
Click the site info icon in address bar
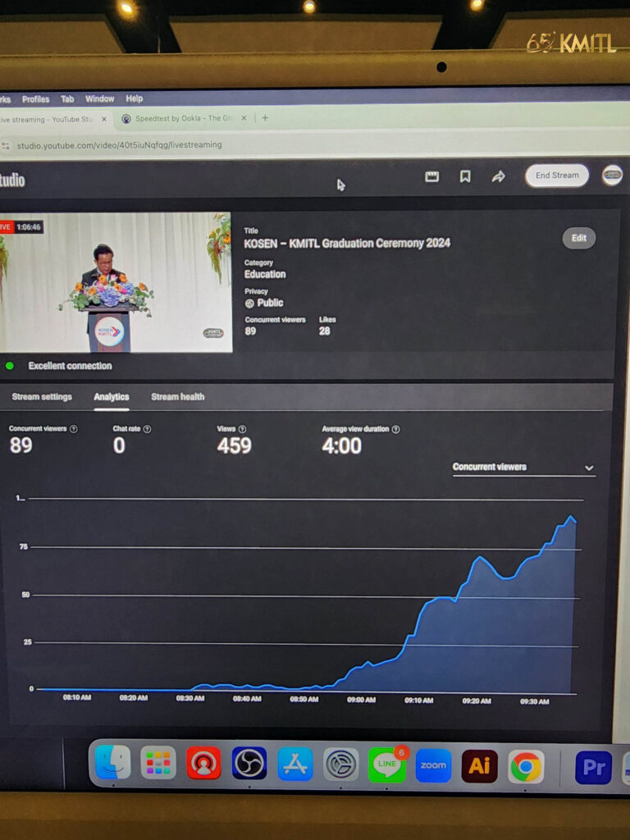click(6, 145)
